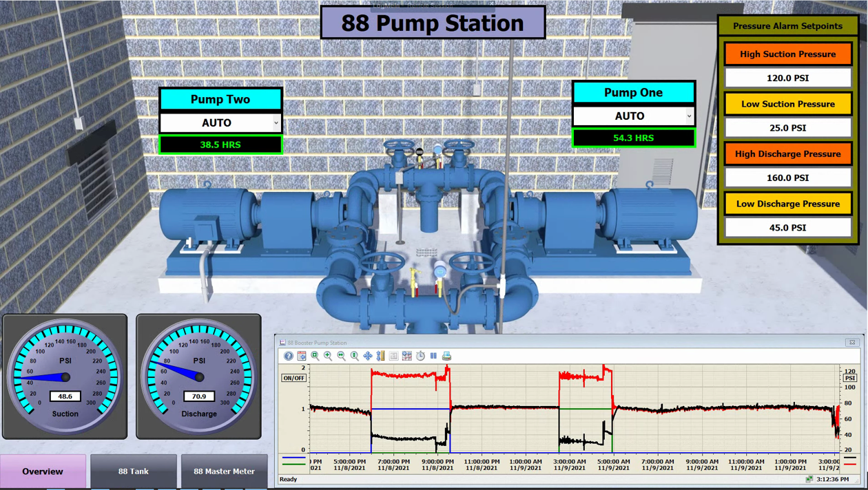Toggle the vertical axis ruler icon
Image resolution: width=868 pixels, height=490 pixels.
tap(380, 356)
